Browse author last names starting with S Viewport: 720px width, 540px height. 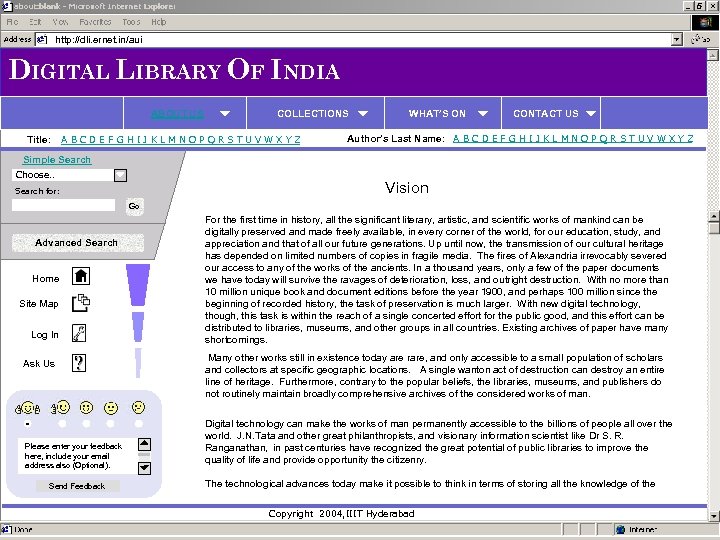point(624,139)
